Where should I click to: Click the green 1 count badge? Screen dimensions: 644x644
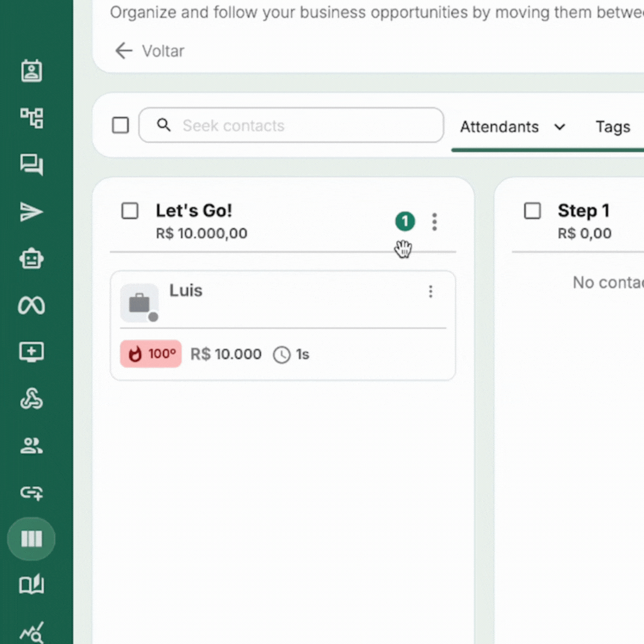click(405, 221)
